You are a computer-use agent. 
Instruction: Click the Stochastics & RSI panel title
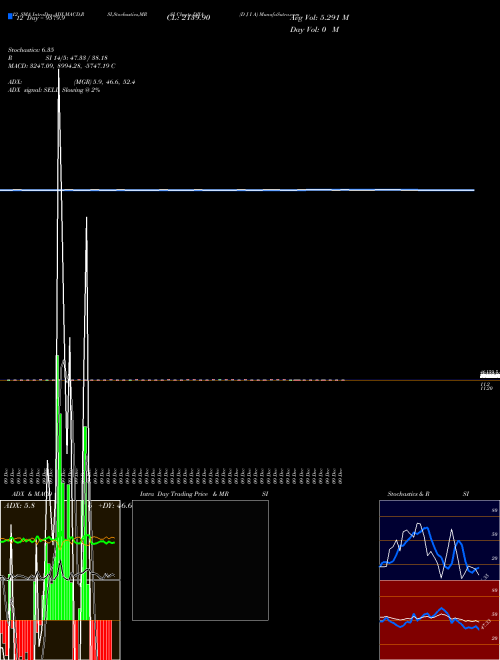(428, 494)
